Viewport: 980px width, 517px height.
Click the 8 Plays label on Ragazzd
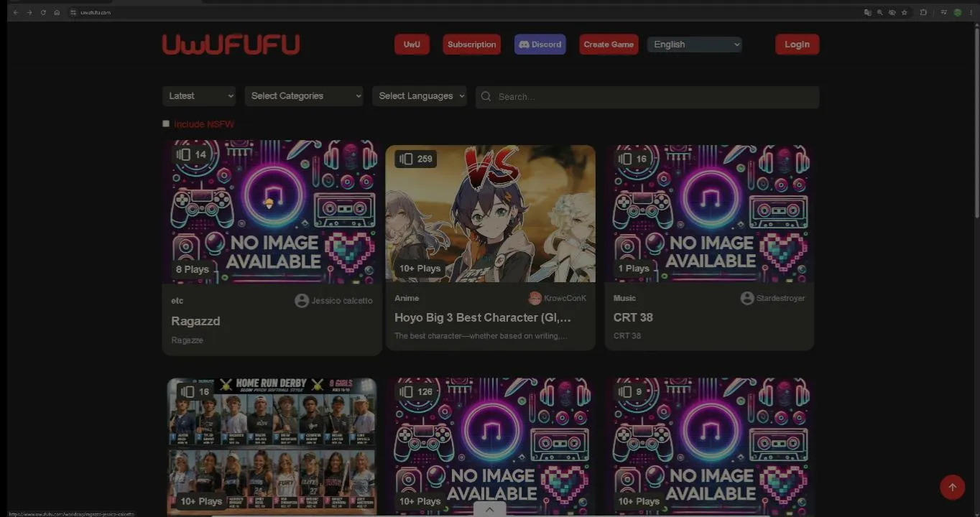193,269
